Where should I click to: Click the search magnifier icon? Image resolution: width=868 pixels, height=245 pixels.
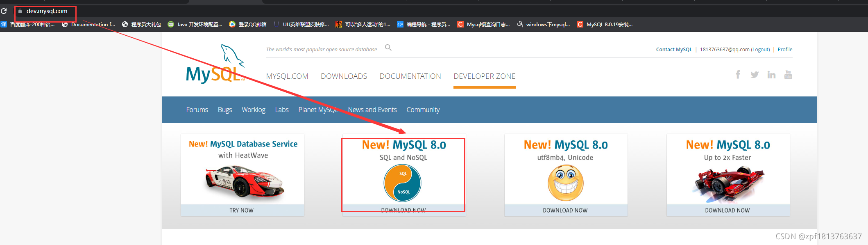388,48
